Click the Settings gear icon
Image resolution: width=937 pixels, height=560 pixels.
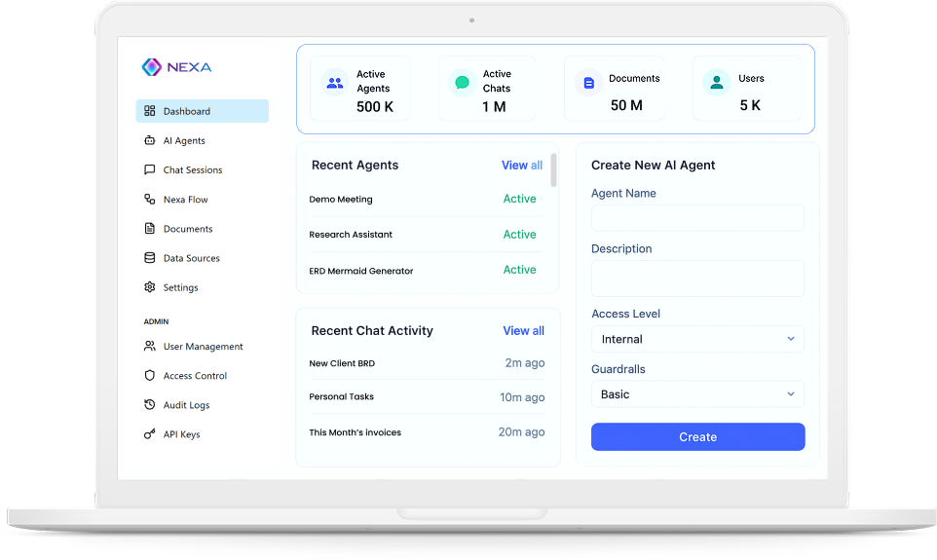[x=149, y=287]
